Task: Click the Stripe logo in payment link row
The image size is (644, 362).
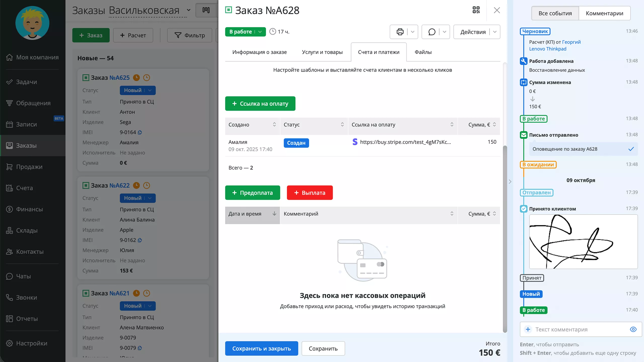Action: (x=355, y=142)
